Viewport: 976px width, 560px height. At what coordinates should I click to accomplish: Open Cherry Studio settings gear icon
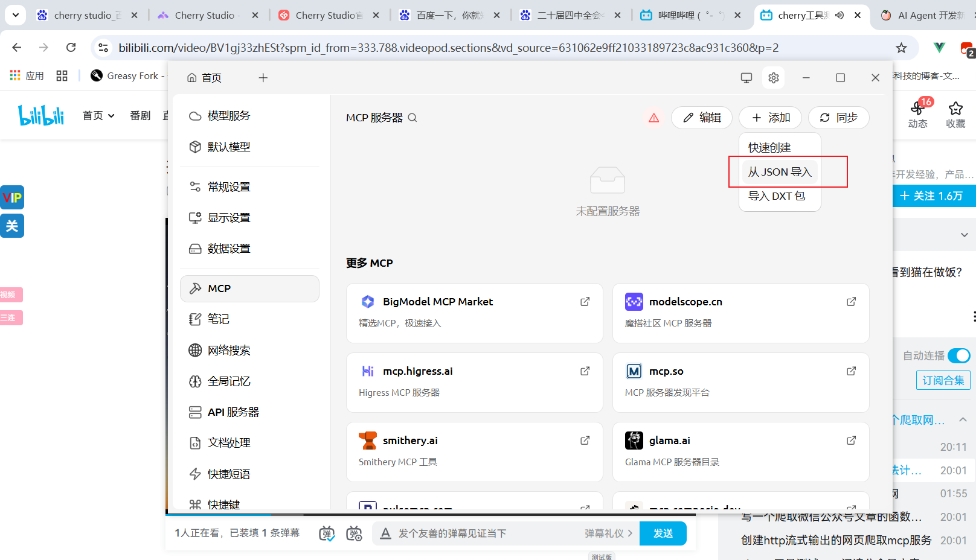coord(774,78)
